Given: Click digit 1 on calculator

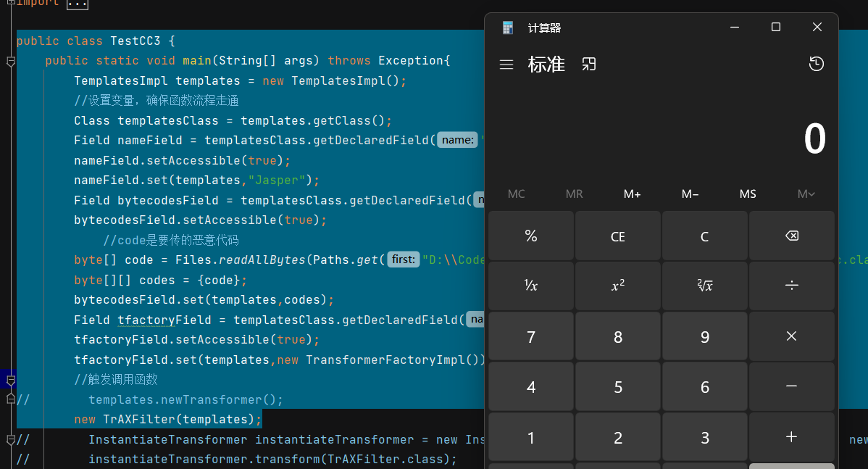Looking at the screenshot, I should [531, 437].
